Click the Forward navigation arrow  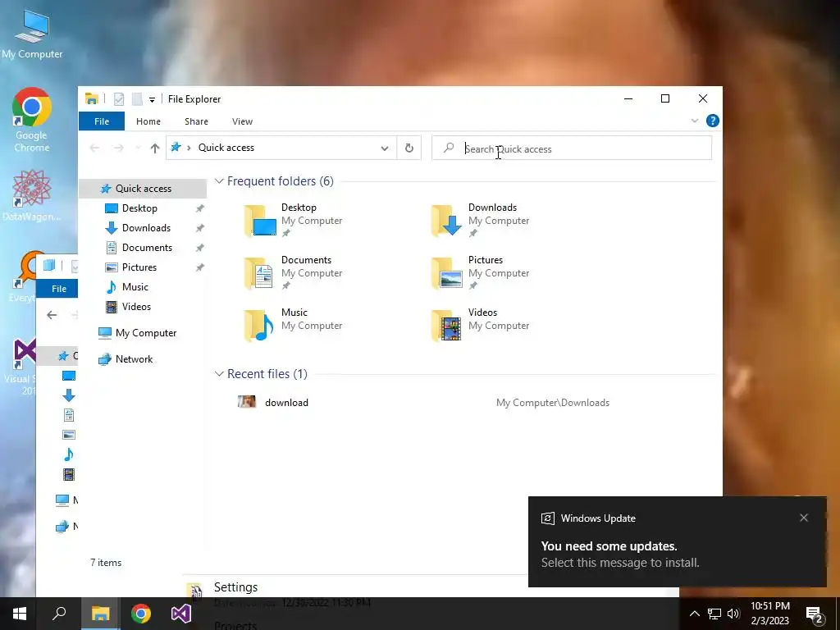(118, 148)
